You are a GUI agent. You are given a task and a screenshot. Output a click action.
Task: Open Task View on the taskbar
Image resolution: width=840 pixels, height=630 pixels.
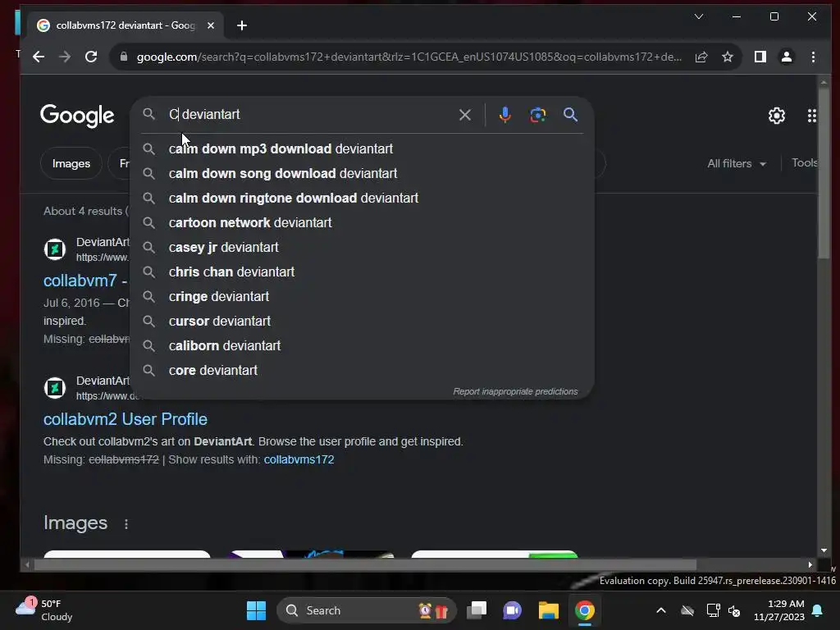477,610
